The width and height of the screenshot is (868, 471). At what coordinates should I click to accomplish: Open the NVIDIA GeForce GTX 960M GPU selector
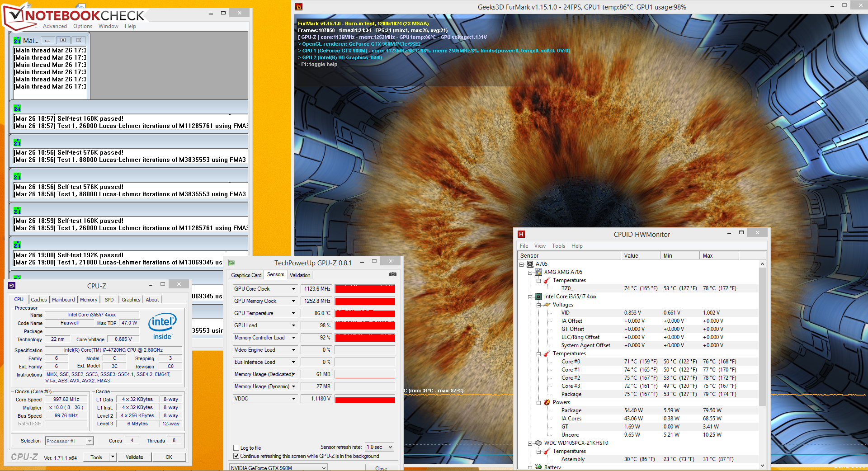[278, 468]
